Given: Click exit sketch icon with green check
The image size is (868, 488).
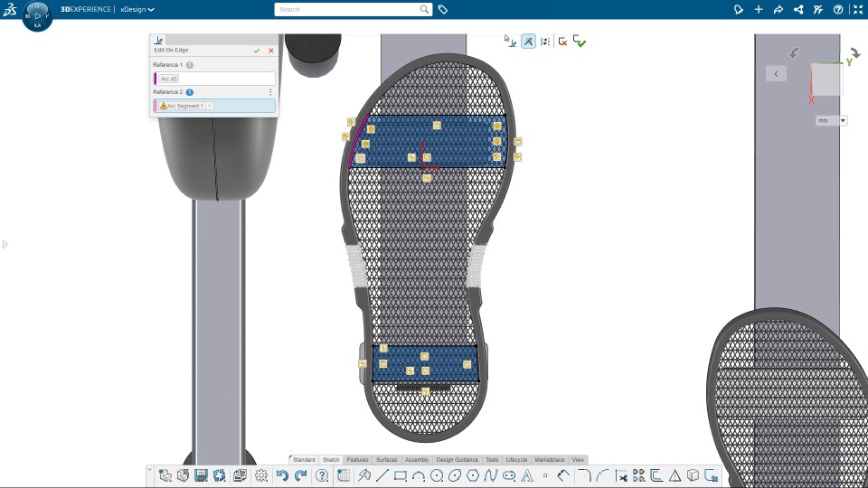Looking at the screenshot, I should click(580, 42).
